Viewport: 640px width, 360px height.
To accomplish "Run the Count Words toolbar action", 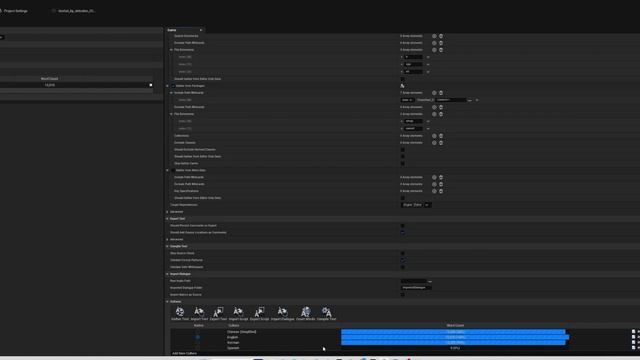I will click(305, 313).
